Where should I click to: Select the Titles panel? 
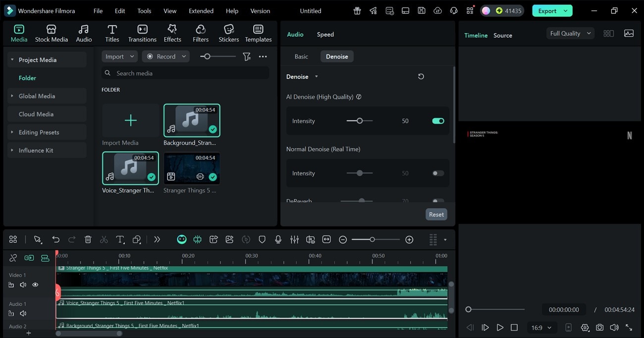click(x=112, y=33)
